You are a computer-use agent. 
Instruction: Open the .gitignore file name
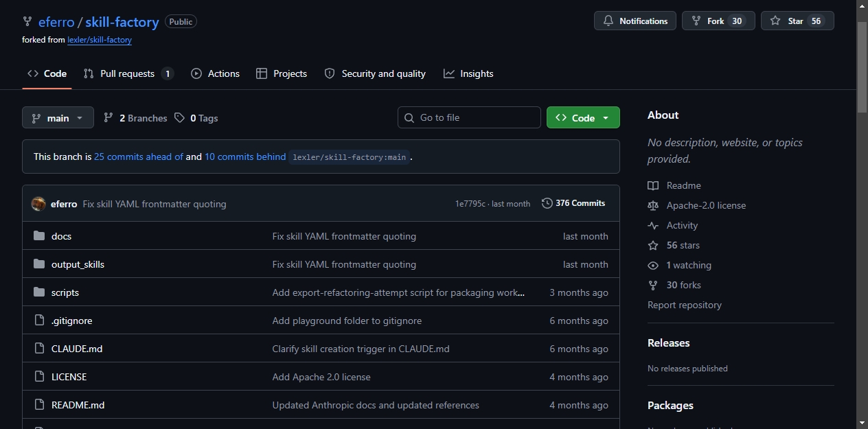coord(71,321)
